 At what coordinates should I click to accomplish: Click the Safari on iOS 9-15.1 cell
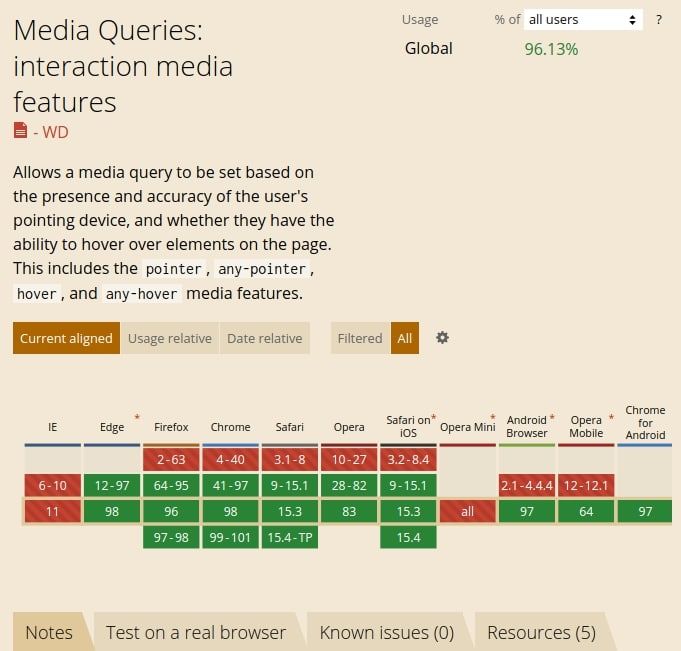pos(408,485)
